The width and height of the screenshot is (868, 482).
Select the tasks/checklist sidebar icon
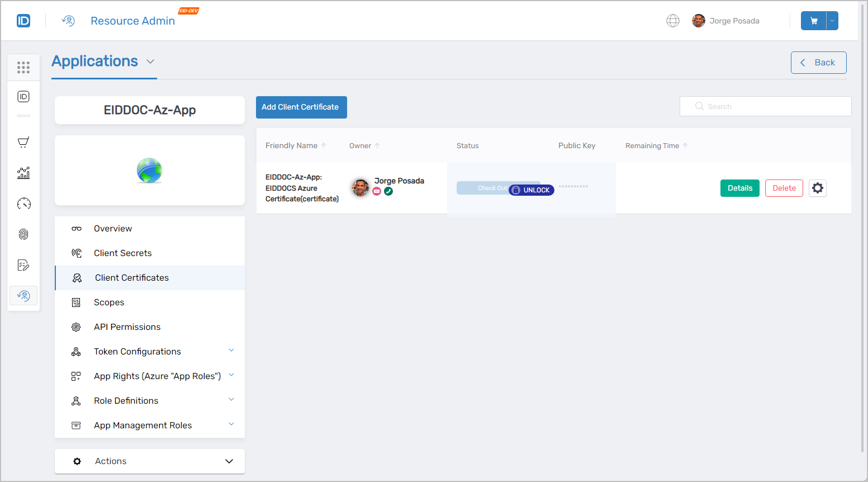pos(23,264)
